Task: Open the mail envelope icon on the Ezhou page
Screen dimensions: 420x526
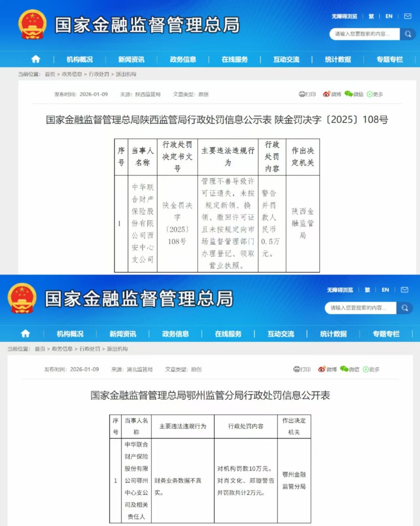Action: pos(404,290)
